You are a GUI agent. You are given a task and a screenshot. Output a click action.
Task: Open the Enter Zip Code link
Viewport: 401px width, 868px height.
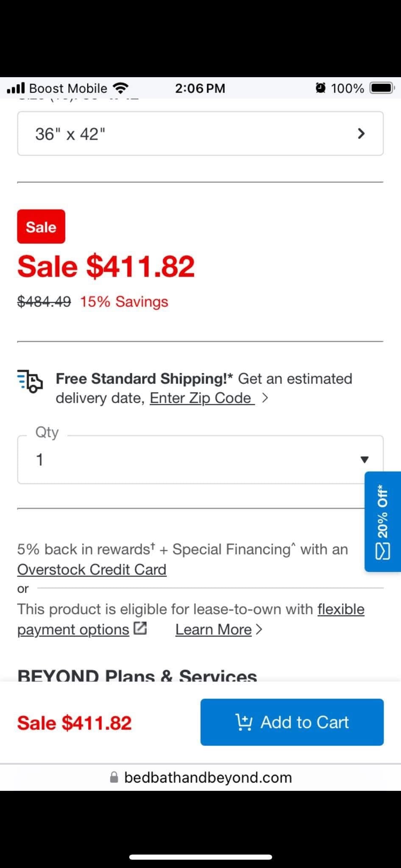pyautogui.click(x=202, y=398)
